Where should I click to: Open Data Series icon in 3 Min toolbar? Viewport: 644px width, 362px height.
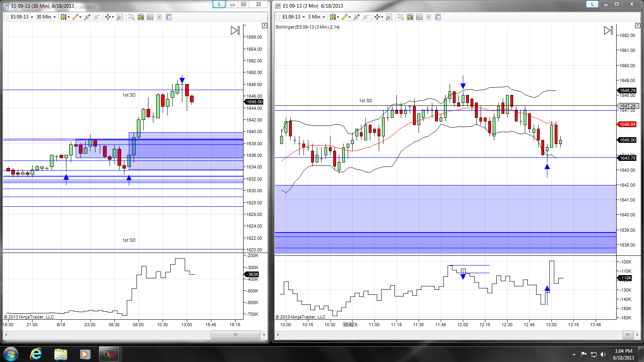point(410,17)
